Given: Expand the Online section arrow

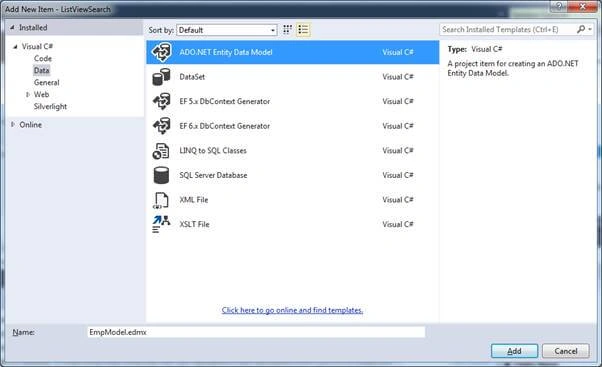Looking at the screenshot, I should tap(13, 124).
